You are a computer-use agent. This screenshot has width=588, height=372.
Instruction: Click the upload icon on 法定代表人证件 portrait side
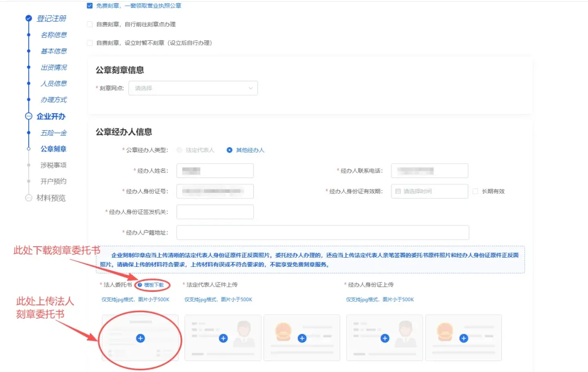point(223,338)
